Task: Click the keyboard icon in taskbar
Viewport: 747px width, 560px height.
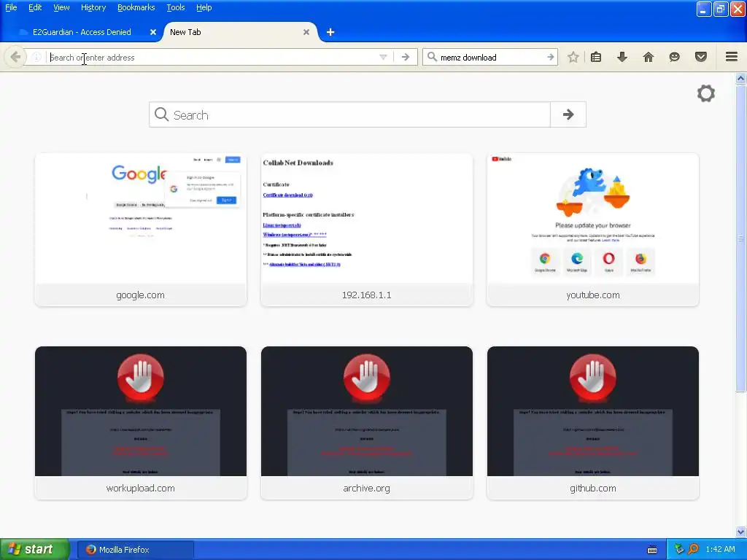Action: (652, 550)
